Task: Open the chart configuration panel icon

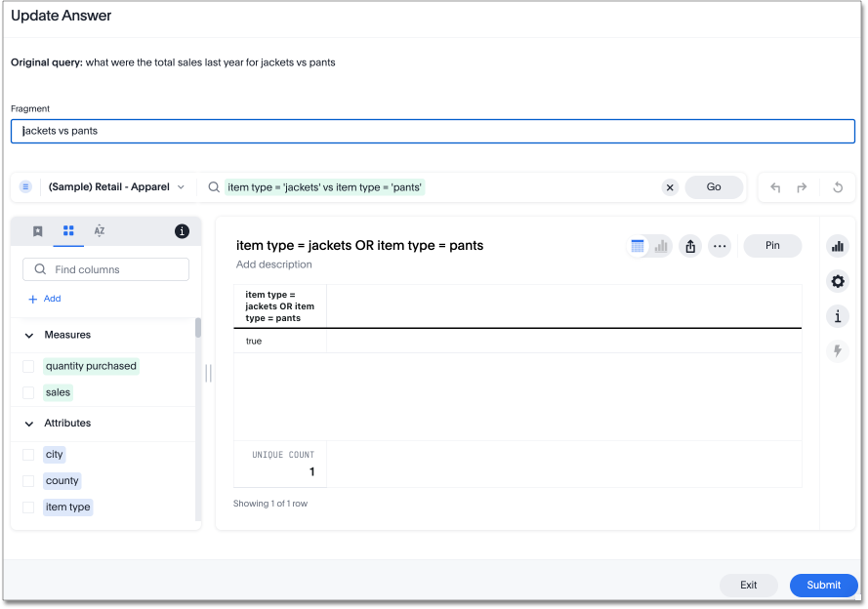Action: (837, 246)
